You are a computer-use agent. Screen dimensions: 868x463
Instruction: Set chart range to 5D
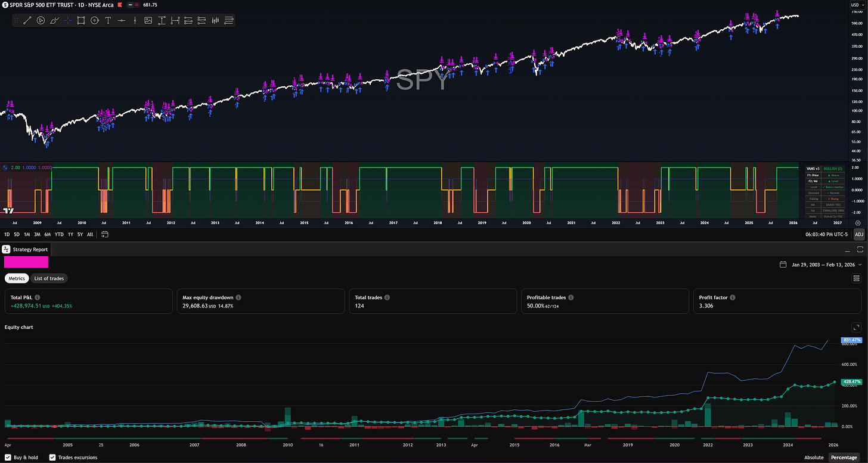[17, 234]
